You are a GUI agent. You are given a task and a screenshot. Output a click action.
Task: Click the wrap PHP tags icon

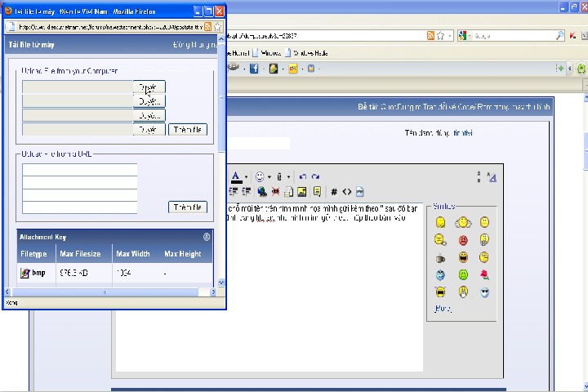[359, 192]
